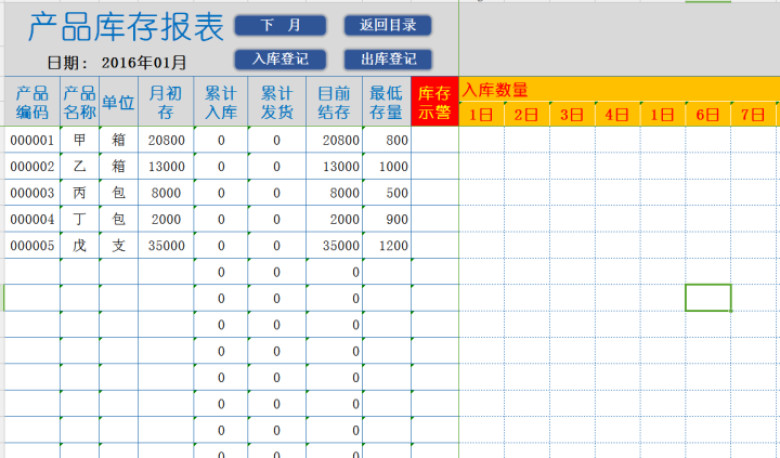Select the empty 1日 cell in 000001 row
Viewport: 780px width, 458px height.
click(x=482, y=140)
